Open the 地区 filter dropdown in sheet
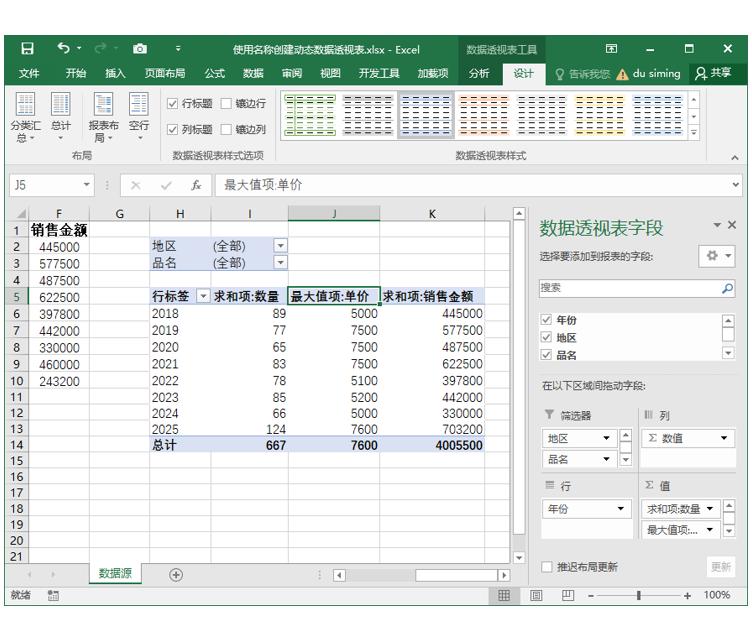This screenshot has height=639, width=752. coord(281,246)
